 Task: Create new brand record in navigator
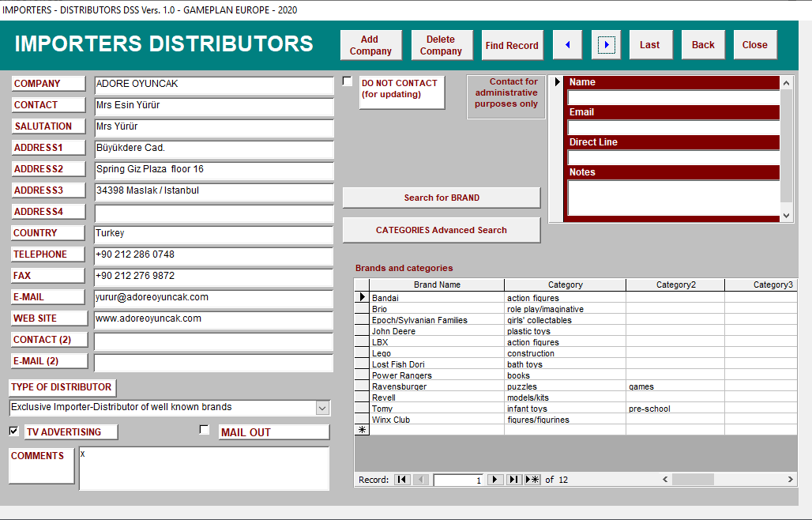[x=532, y=480]
